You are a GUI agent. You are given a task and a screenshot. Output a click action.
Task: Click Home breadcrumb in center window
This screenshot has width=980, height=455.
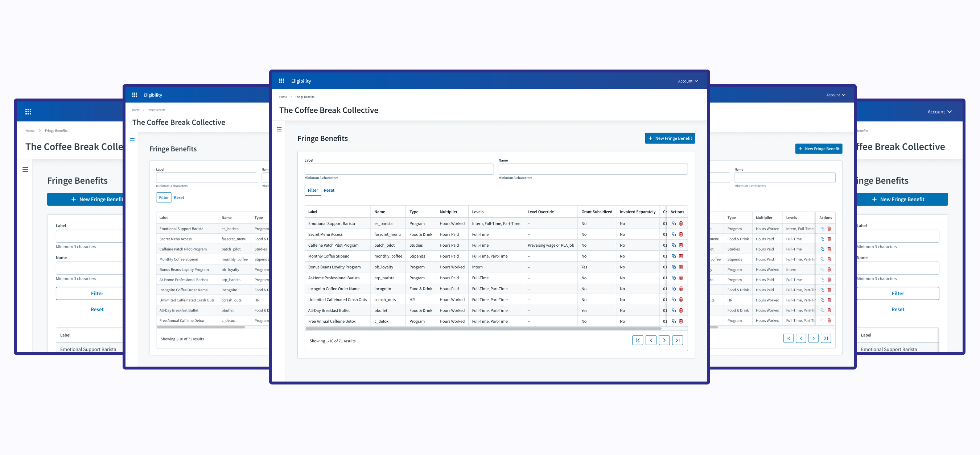click(283, 97)
